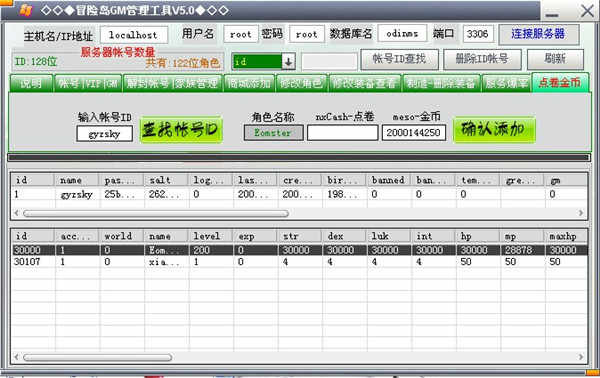Screen dimensions: 600x378
Task: Click the luk column header
Action: (389, 236)
